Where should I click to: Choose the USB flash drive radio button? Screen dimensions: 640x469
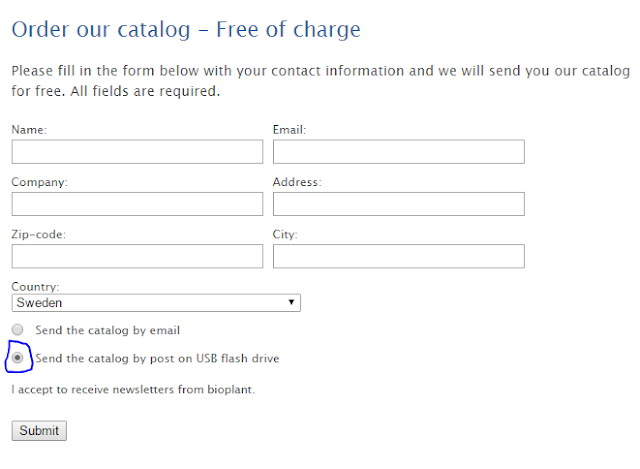coord(18,358)
